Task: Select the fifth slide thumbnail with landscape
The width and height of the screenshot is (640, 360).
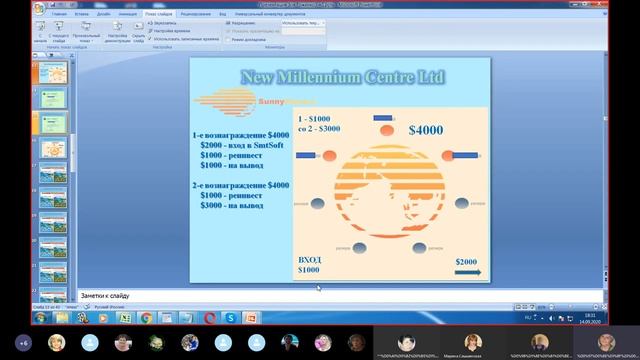Action: [53, 173]
